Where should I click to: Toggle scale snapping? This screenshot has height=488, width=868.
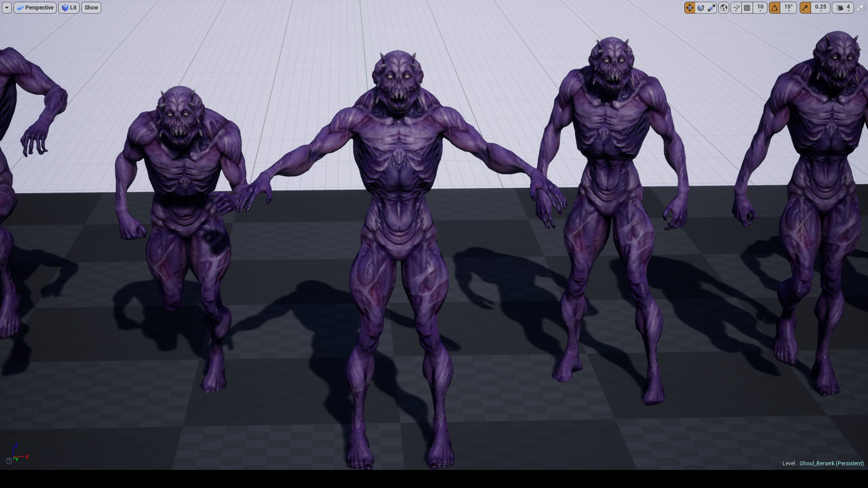805,8
